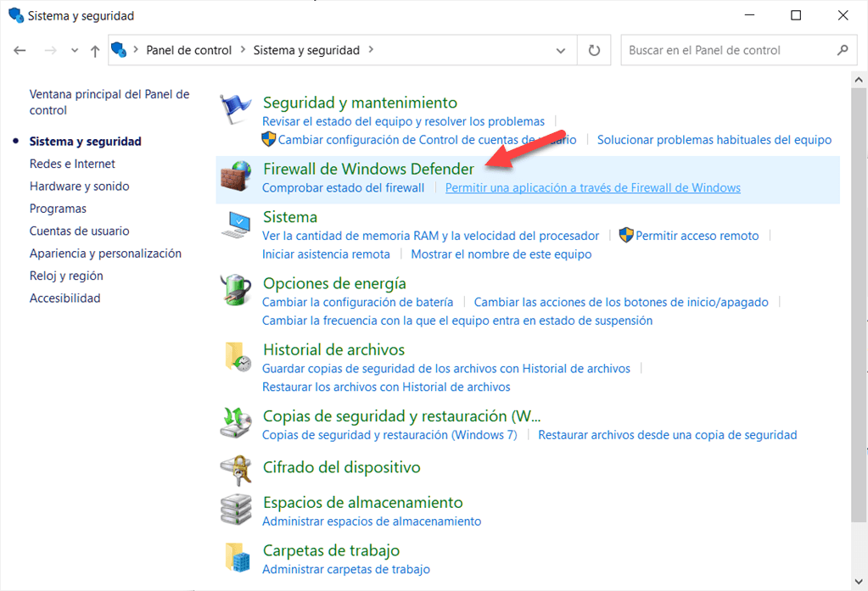Screen dimensions: 868x591
Task: Click the Cifrado del dispositivo keys icon
Action: pyautogui.click(x=237, y=470)
